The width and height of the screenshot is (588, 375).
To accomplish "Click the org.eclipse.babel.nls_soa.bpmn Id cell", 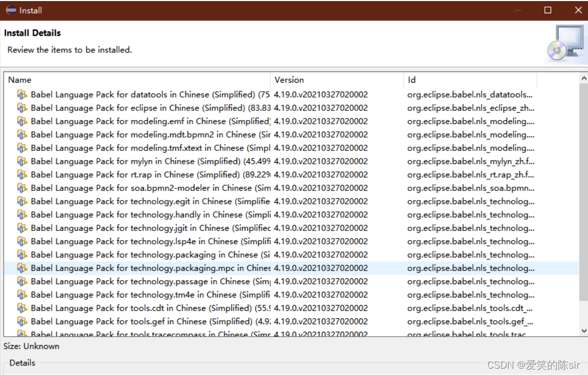I will pos(471,188).
